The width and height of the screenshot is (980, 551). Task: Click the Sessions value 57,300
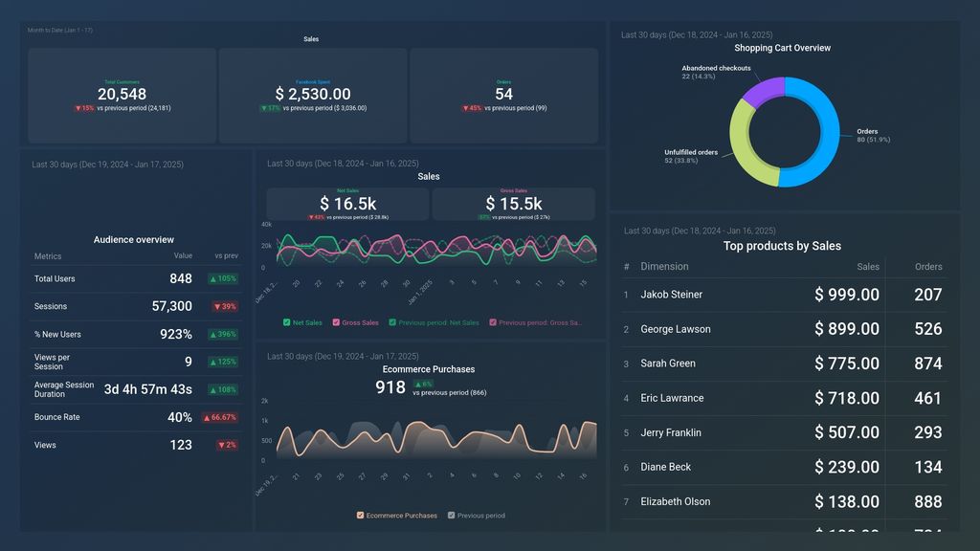(172, 306)
